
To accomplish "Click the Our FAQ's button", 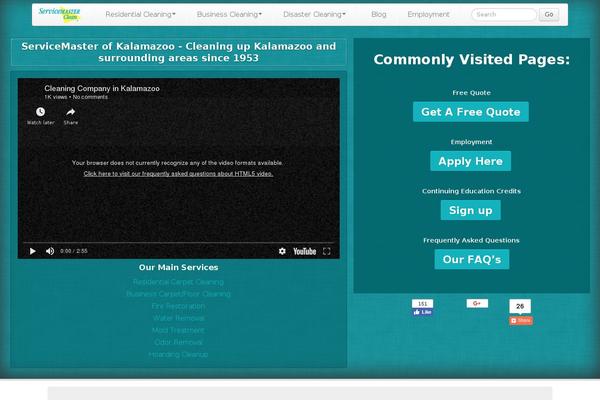I will click(x=472, y=260).
